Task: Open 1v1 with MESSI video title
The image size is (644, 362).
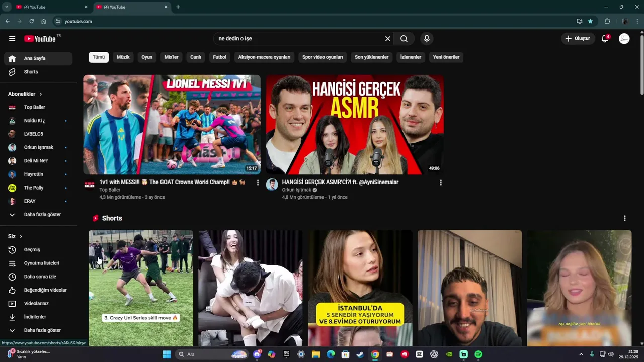Action: [172, 183]
